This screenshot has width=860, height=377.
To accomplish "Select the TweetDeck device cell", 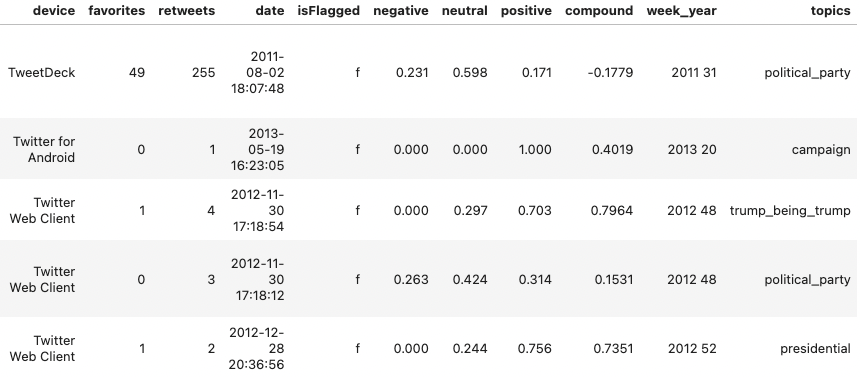I will [x=42, y=72].
